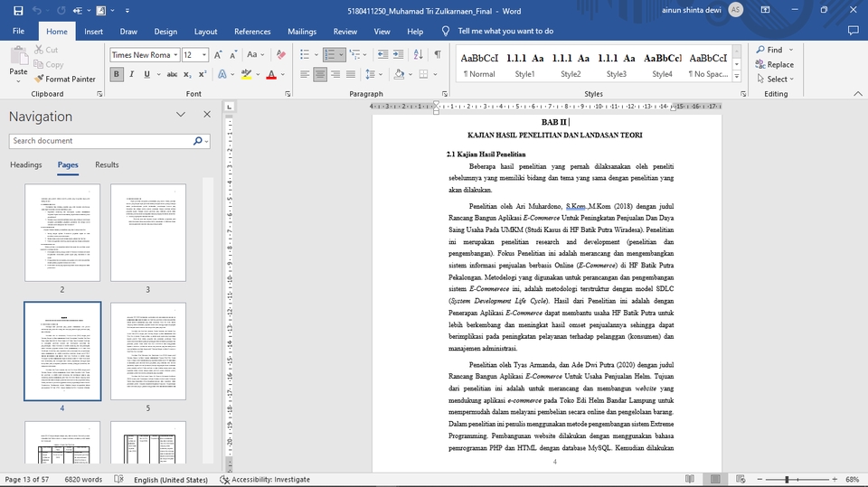The height and width of the screenshot is (487, 868).
Task: Switch to the References tab
Action: (252, 32)
